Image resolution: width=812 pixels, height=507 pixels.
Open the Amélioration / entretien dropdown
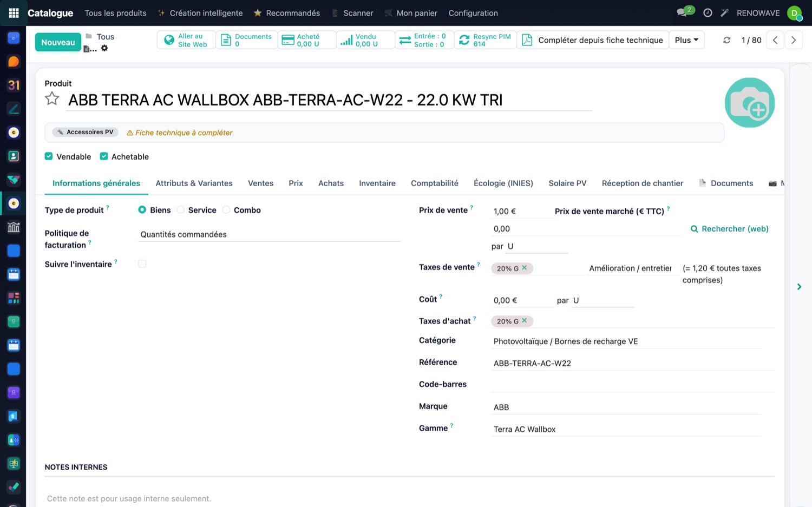(x=632, y=268)
